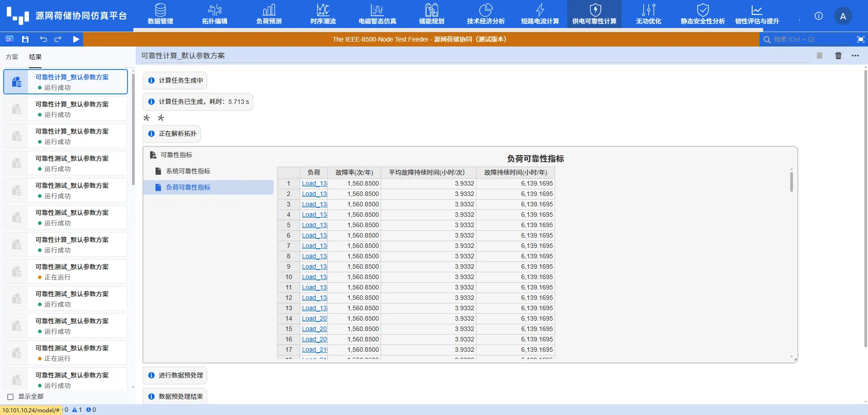Switch to the 结果 tab
The height and width of the screenshot is (415, 868).
(35, 57)
